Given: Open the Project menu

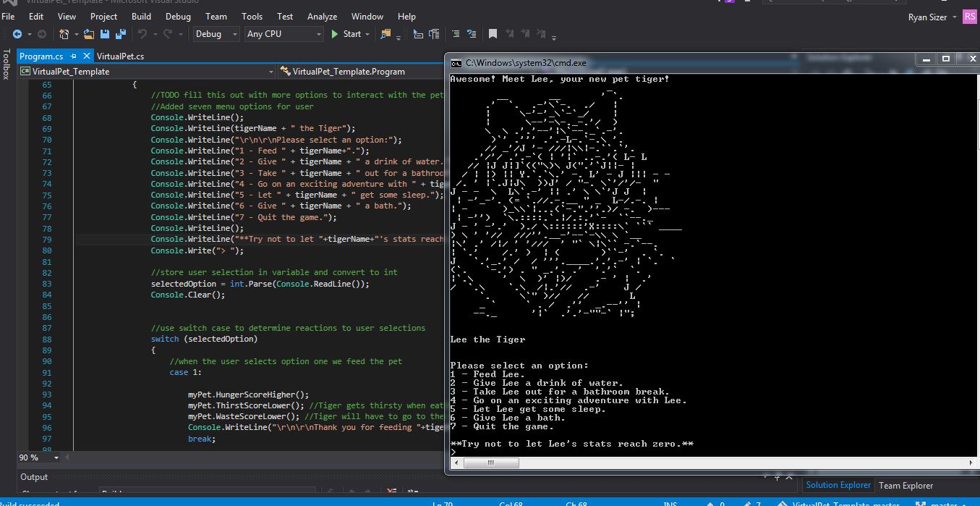Looking at the screenshot, I should point(104,16).
